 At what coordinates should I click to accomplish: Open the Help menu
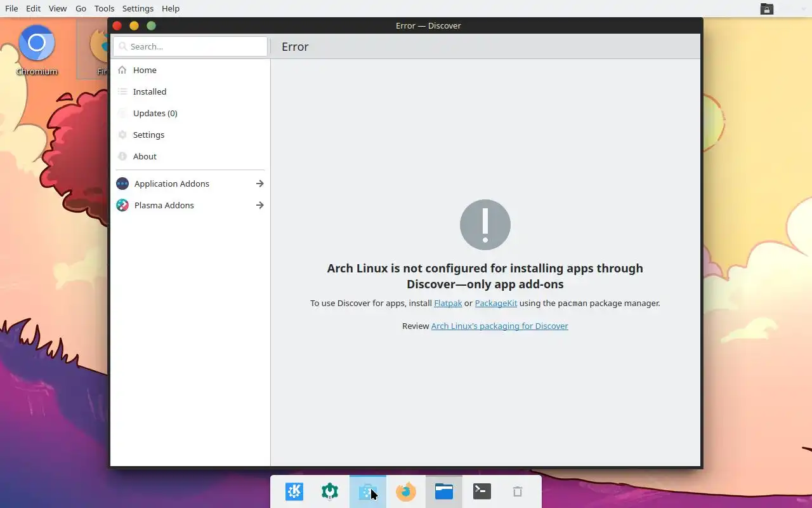point(171,8)
